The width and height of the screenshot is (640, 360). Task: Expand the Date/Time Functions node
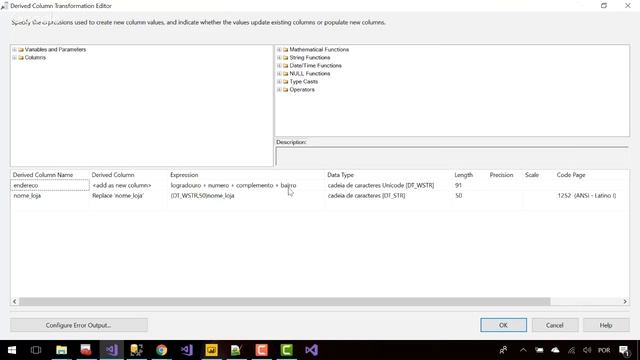(x=279, y=66)
